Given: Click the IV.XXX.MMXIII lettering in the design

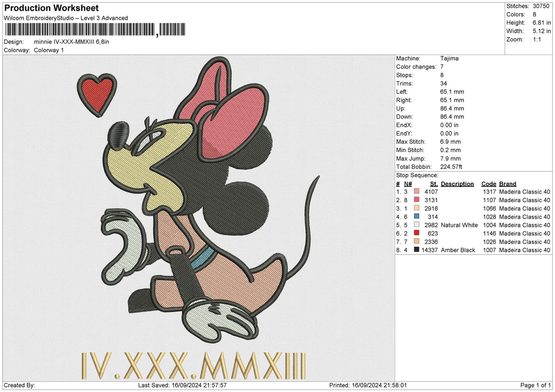Looking at the screenshot, I should 193,366.
